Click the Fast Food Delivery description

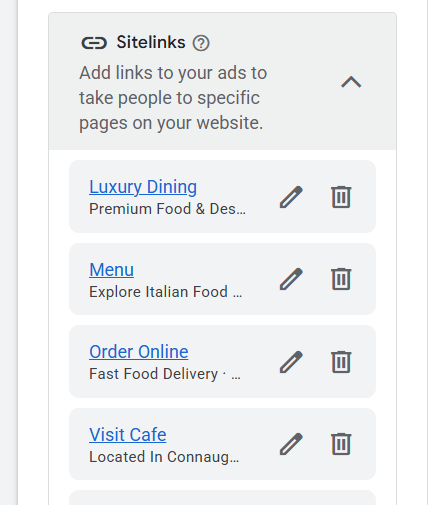165,374
